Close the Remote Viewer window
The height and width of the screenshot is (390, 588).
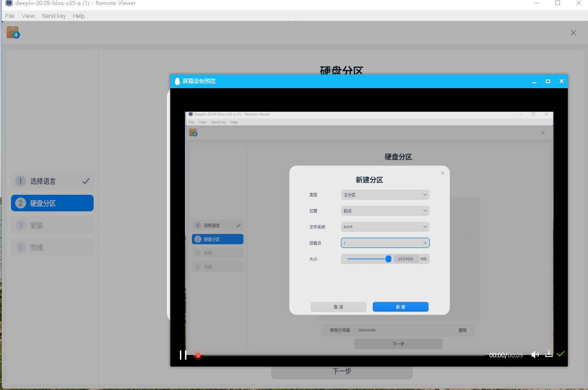pyautogui.click(x=579, y=3)
